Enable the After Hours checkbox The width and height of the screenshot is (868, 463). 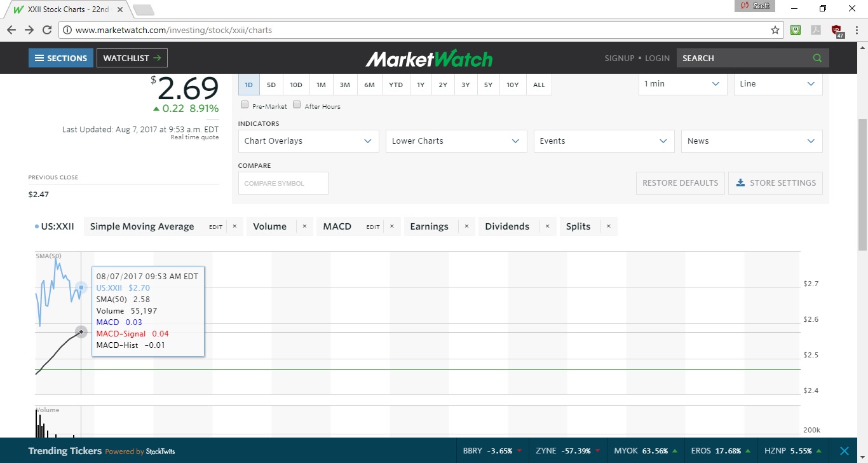(297, 105)
